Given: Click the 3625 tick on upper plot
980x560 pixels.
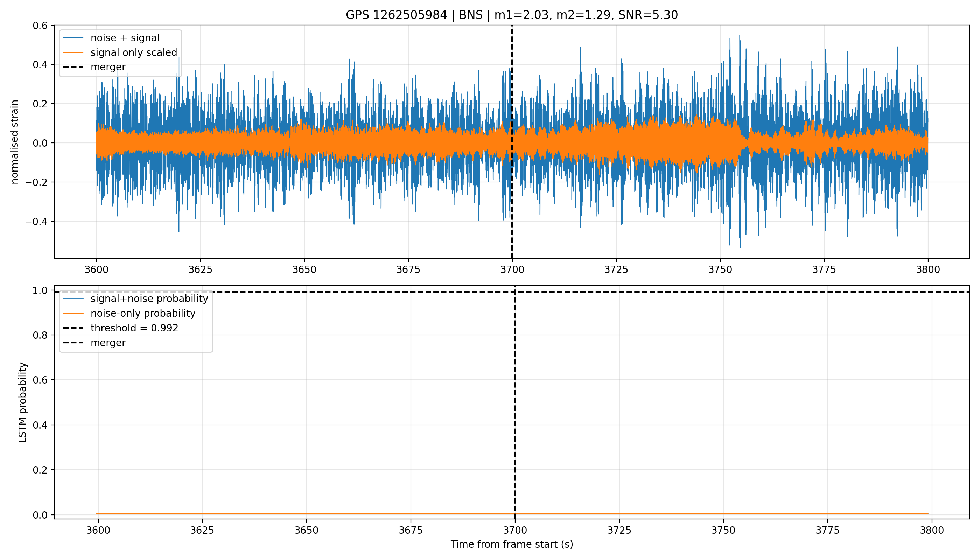Looking at the screenshot, I should (200, 269).
